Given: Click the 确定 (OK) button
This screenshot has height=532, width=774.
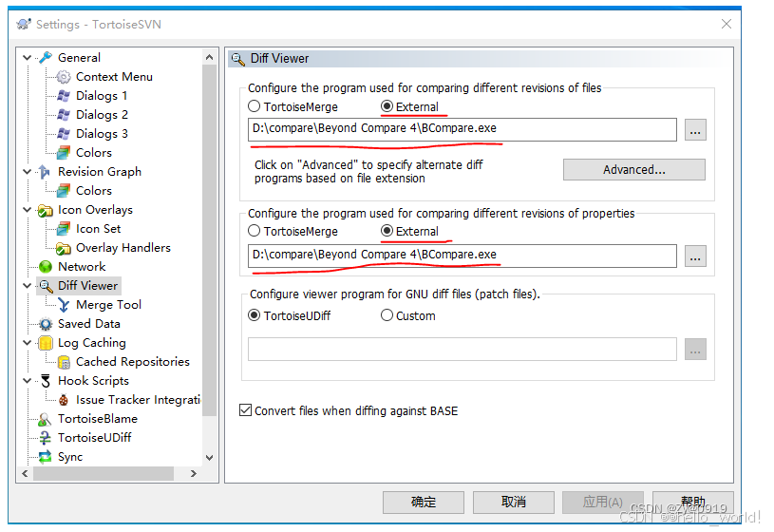Looking at the screenshot, I should [423, 503].
